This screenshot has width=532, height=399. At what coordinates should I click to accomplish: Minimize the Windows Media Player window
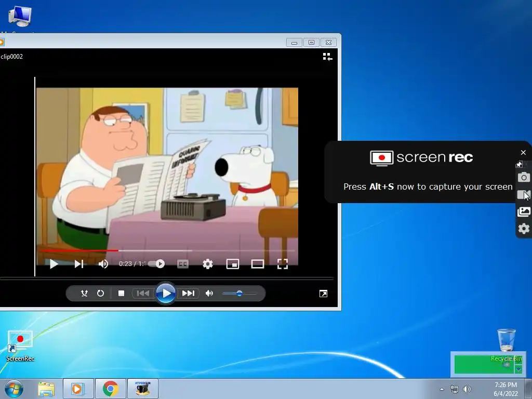tap(294, 43)
